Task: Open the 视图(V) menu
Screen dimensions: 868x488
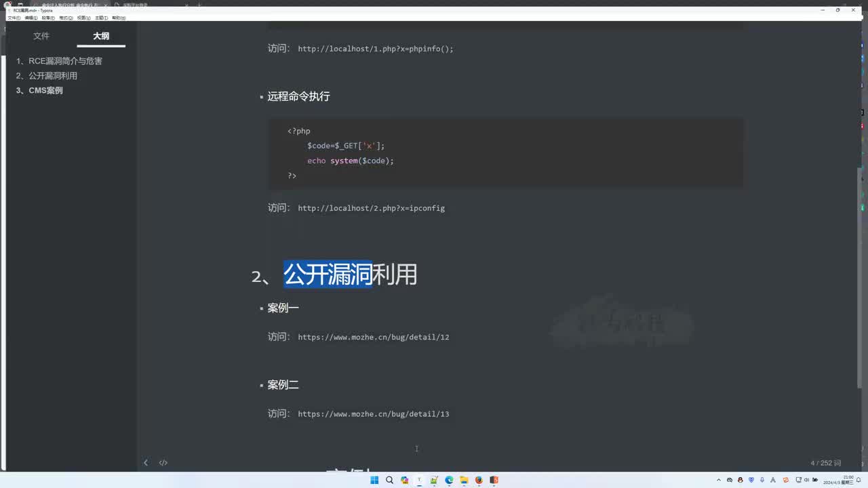Action: point(83,18)
